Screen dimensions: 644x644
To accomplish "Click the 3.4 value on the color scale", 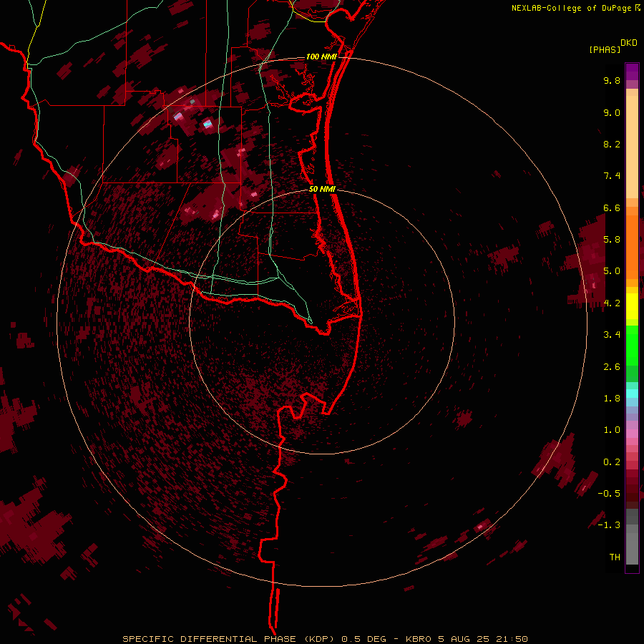I will 612,335.
